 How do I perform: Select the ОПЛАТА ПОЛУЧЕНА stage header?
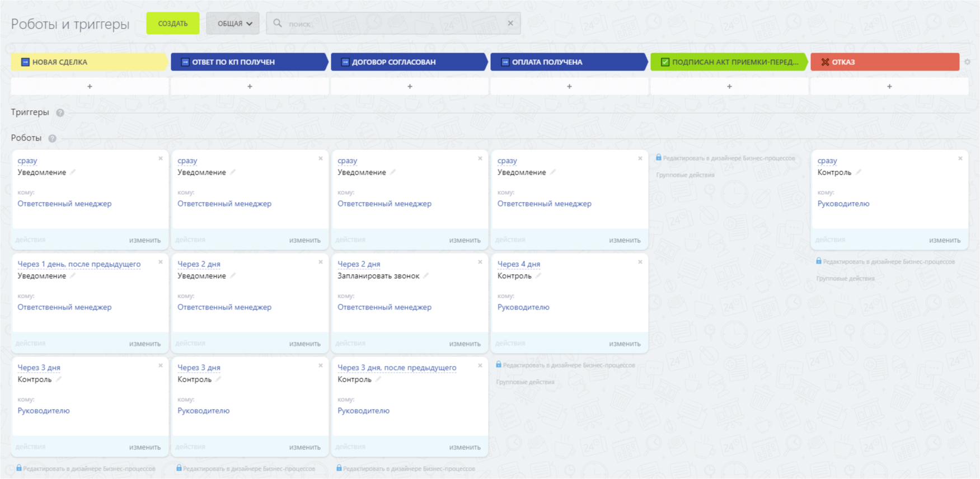coord(569,62)
